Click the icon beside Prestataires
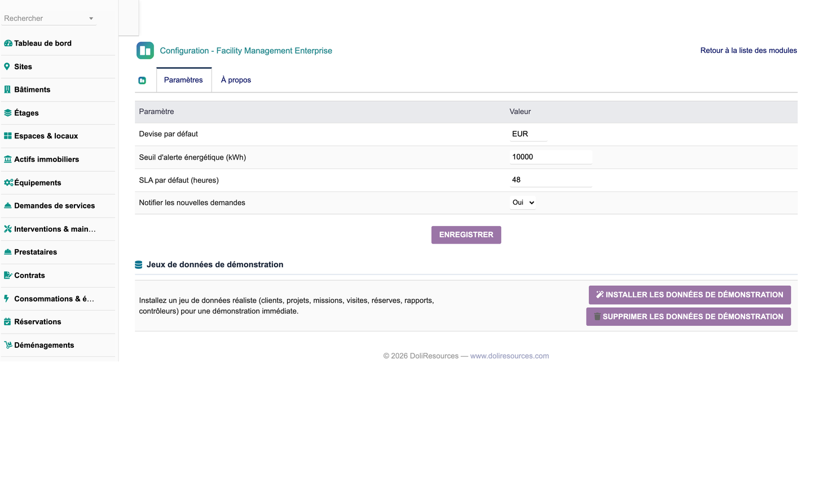This screenshot has height=504, width=815. pyautogui.click(x=8, y=252)
